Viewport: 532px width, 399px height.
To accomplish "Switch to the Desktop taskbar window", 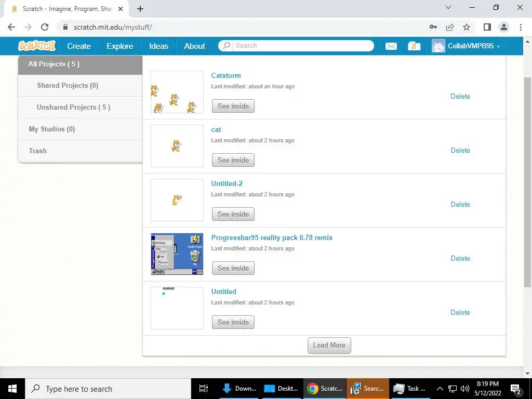I will pos(281,389).
